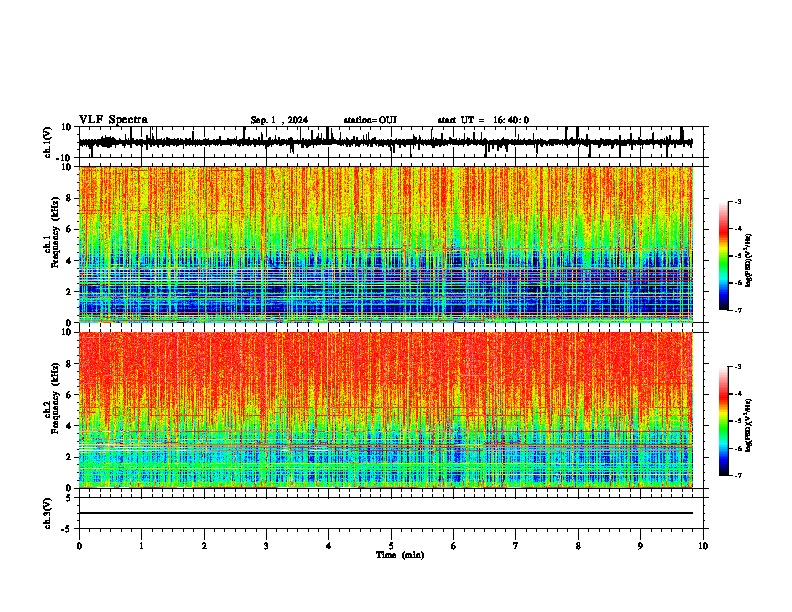Click the "7" tick on the time axis
The height and width of the screenshot is (612, 792).
(516, 546)
